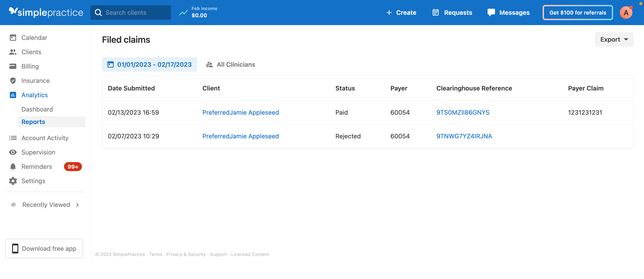This screenshot has width=644, height=279.
Task: Click the Calendar icon in sidebar
Action: (x=13, y=38)
